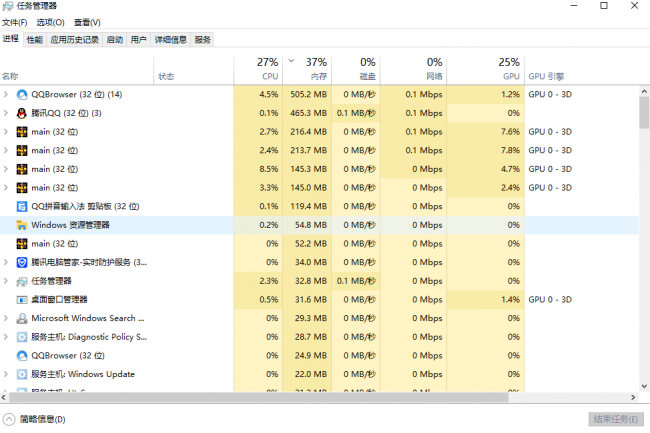Click the vertical scrollbar thumb

pos(644,113)
